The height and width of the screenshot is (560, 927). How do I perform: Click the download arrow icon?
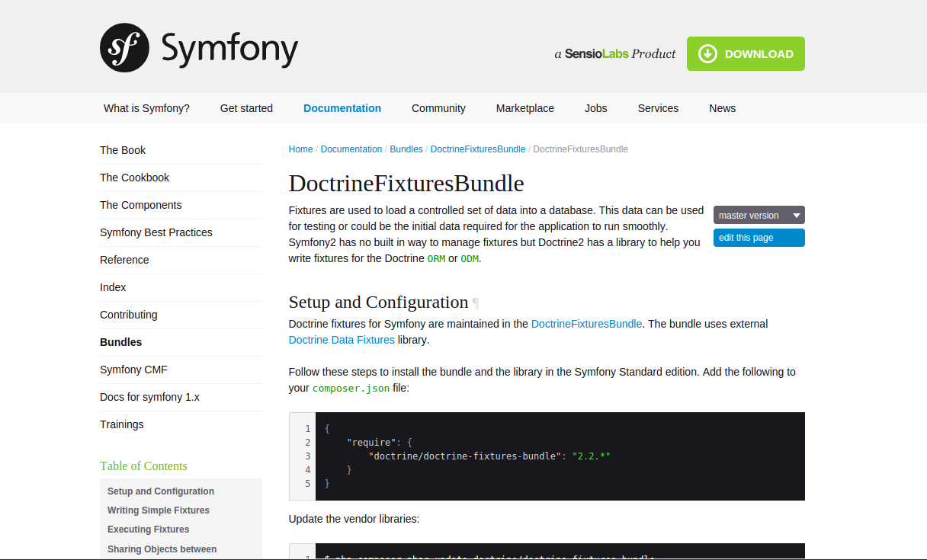(707, 54)
